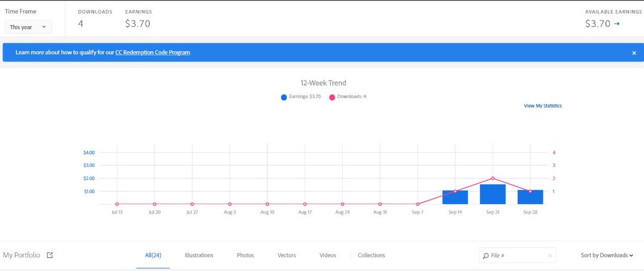Screen dimensions: 644x271
Task: Select the Sep 21 downloads data point
Action: (493, 178)
